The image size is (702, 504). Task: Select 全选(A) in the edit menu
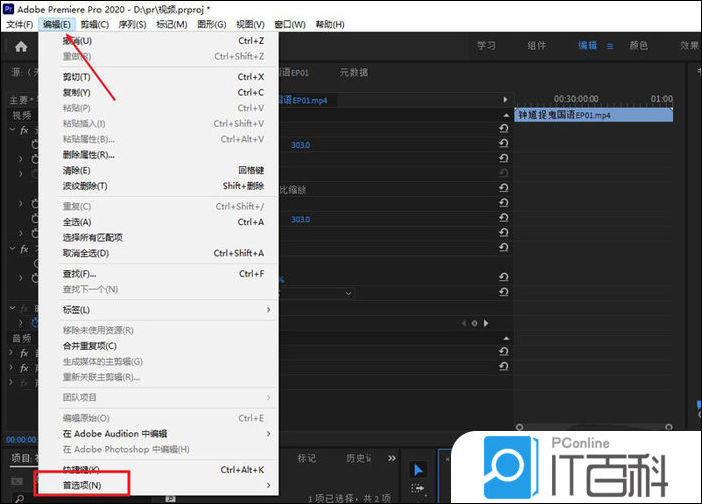pos(77,222)
